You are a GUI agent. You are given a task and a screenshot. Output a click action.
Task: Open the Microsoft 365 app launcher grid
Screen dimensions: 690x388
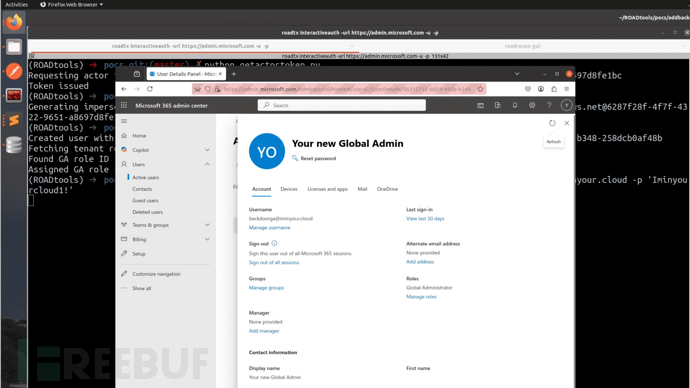(x=124, y=105)
